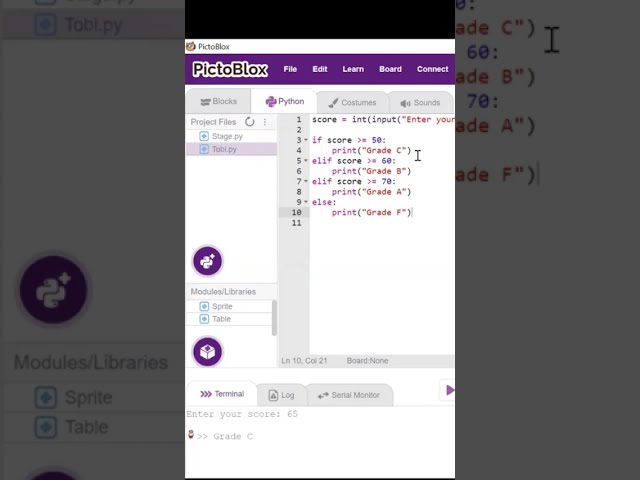Image resolution: width=640 pixels, height=480 pixels.
Task: Click the terminal prompt avatar icon
Action: pos(191,434)
